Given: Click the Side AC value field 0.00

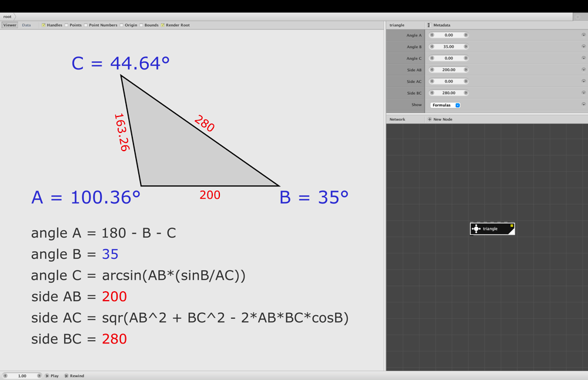Looking at the screenshot, I should (449, 81).
